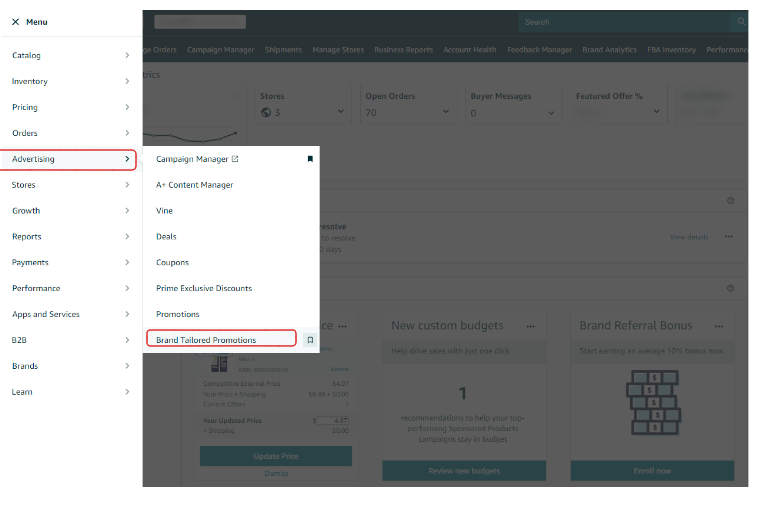
Task: Expand the Catalog chevron arrow
Action: [x=127, y=56]
